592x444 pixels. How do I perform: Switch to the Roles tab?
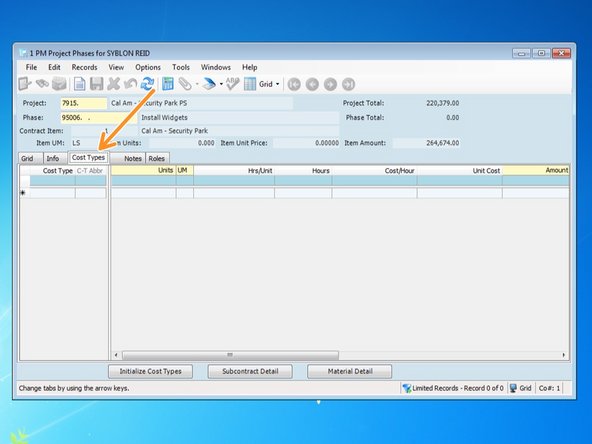point(157,158)
